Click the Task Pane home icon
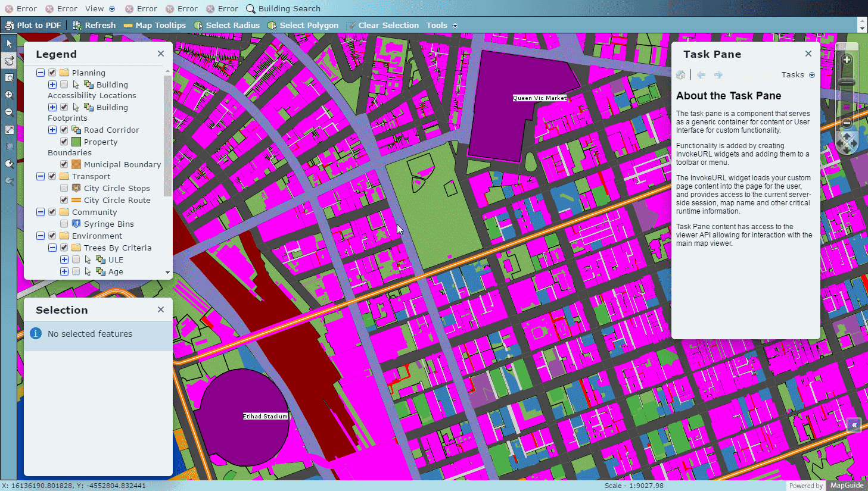Viewport: 868px width, 491px height. click(680, 74)
